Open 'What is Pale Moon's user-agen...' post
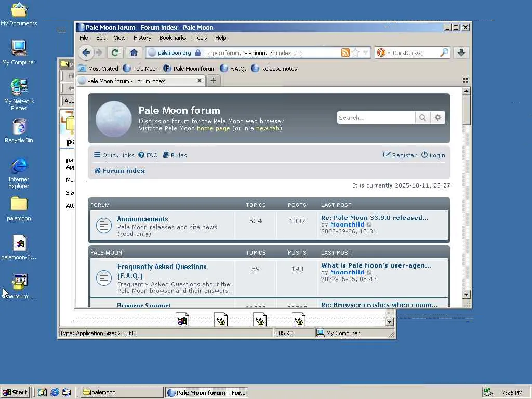 click(x=376, y=265)
